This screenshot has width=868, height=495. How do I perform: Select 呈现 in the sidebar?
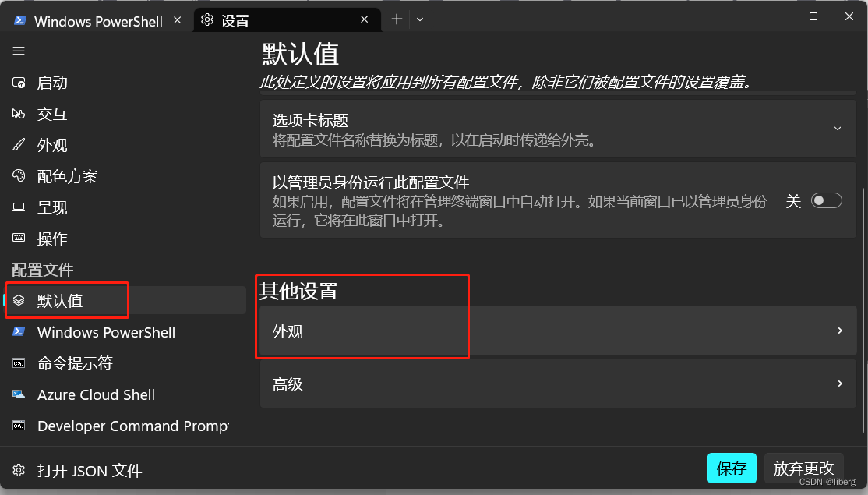pos(51,207)
